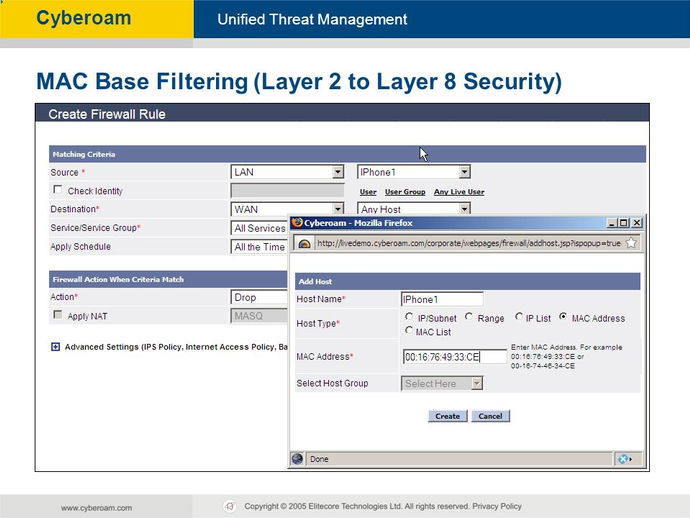Click the User Group link

pos(405,192)
